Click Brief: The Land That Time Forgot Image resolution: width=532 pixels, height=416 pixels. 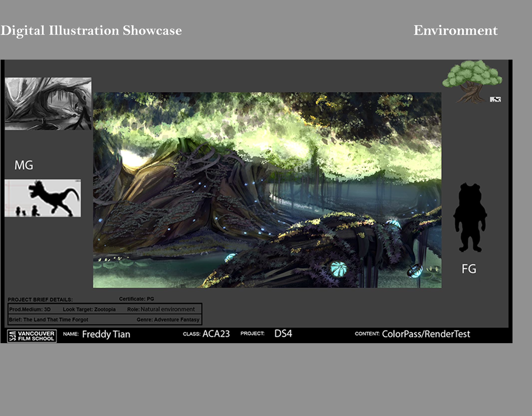click(49, 319)
